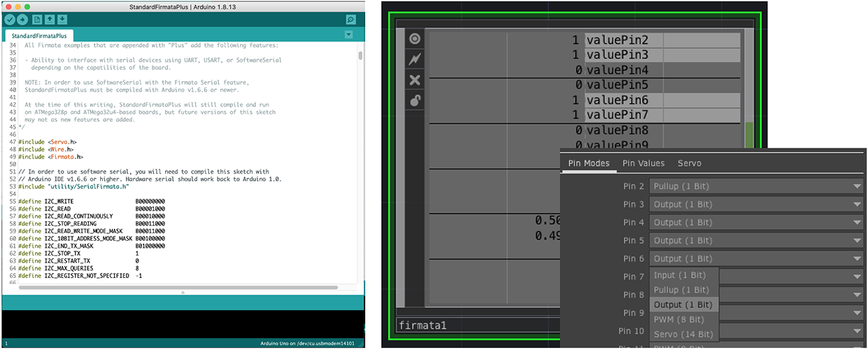Open a sketch with the Open arrow icon

(x=50, y=19)
